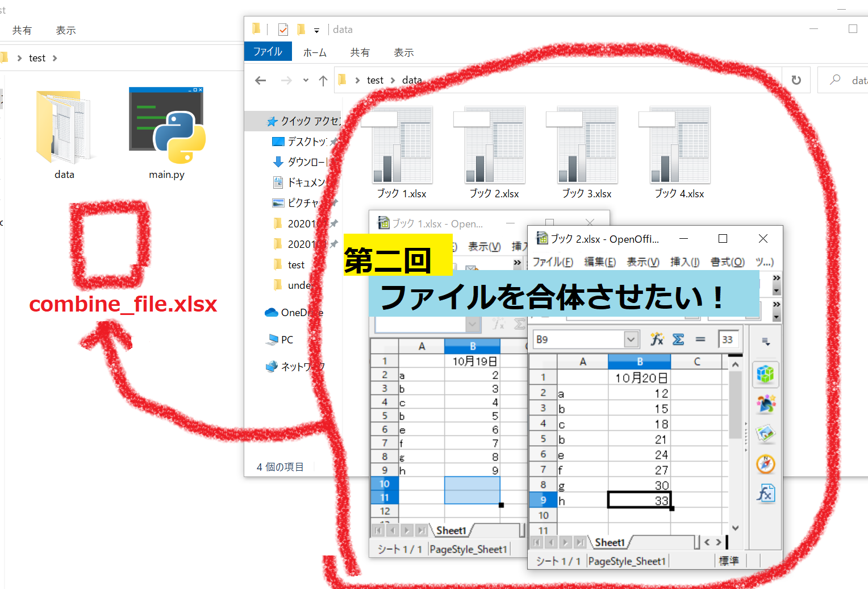
Task: Open the Function Wizard icon in formula bar
Action: click(657, 339)
